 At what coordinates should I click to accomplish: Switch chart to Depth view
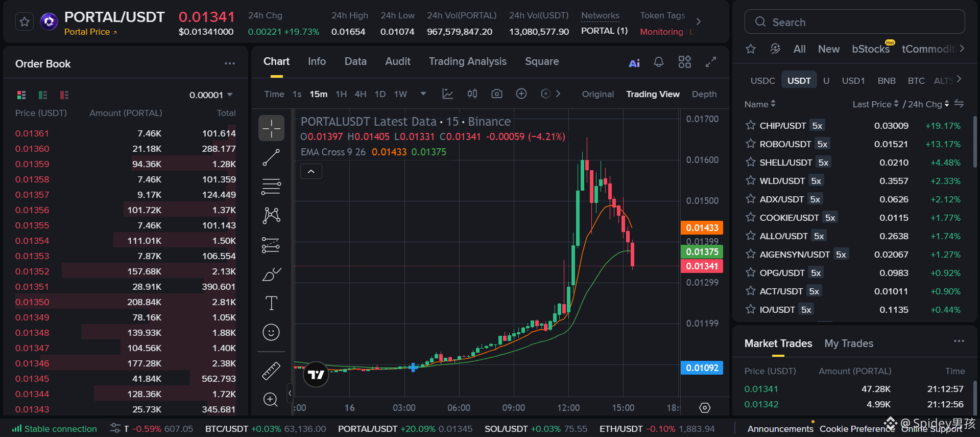704,94
